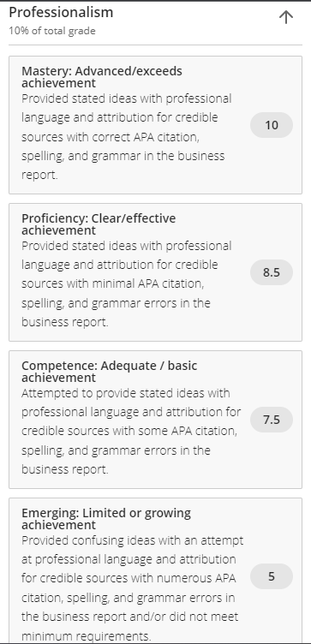The width and height of the screenshot is (311, 644).
Task: Select the Mastery: Advanced/exceeds achievement title
Action: click(x=102, y=77)
